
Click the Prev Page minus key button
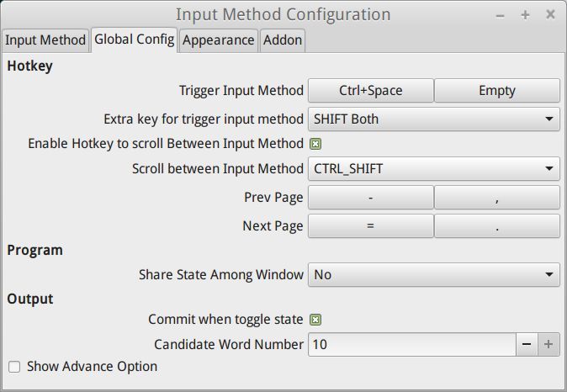coord(370,198)
